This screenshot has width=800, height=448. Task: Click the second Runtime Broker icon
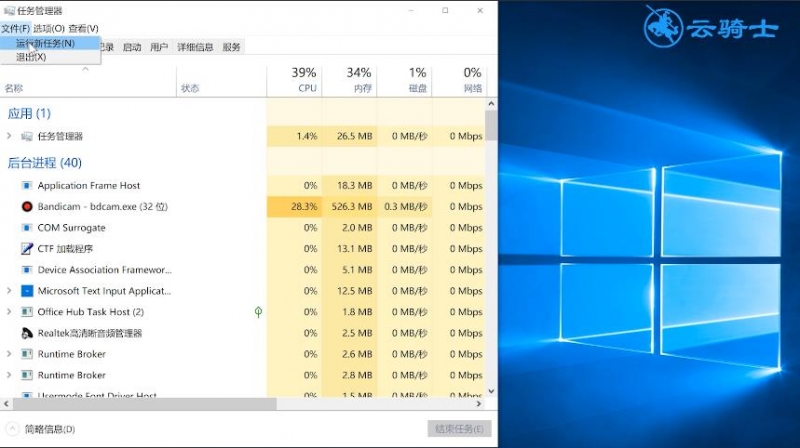27,375
